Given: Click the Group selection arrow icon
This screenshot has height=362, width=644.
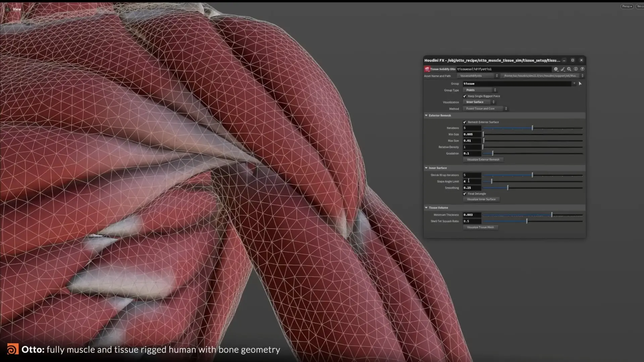Looking at the screenshot, I should [580, 83].
